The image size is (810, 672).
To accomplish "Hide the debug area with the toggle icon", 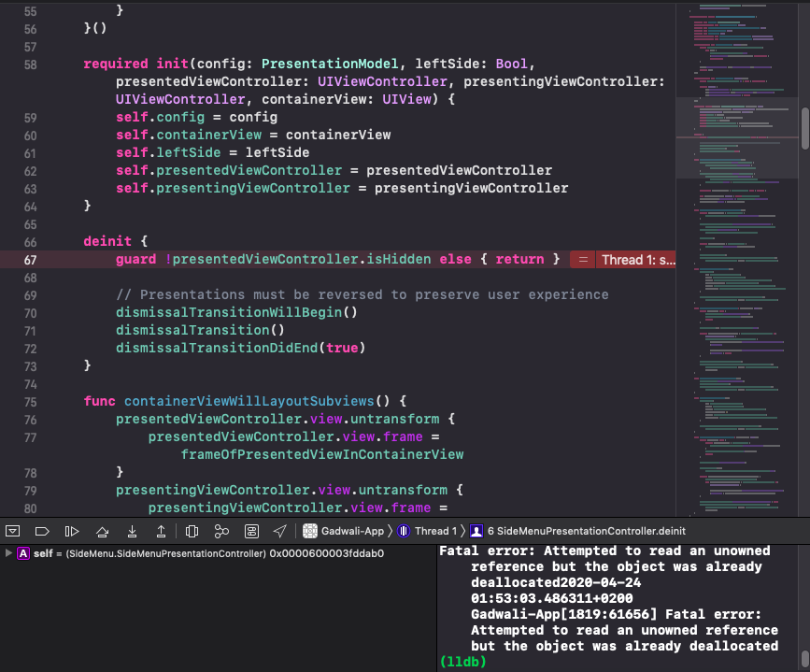I will click(x=12, y=531).
